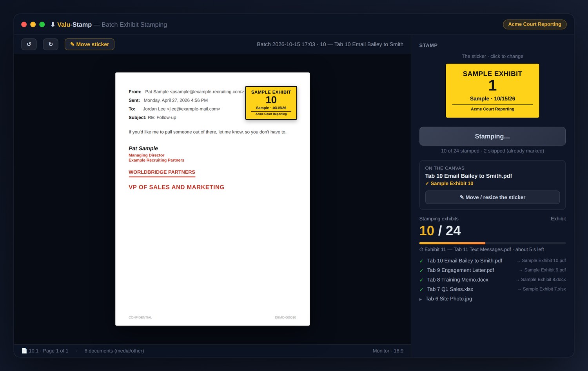Click the check icon beside Tab 7 Q1 Sales
This screenshot has height=371, width=588.
coord(421,289)
